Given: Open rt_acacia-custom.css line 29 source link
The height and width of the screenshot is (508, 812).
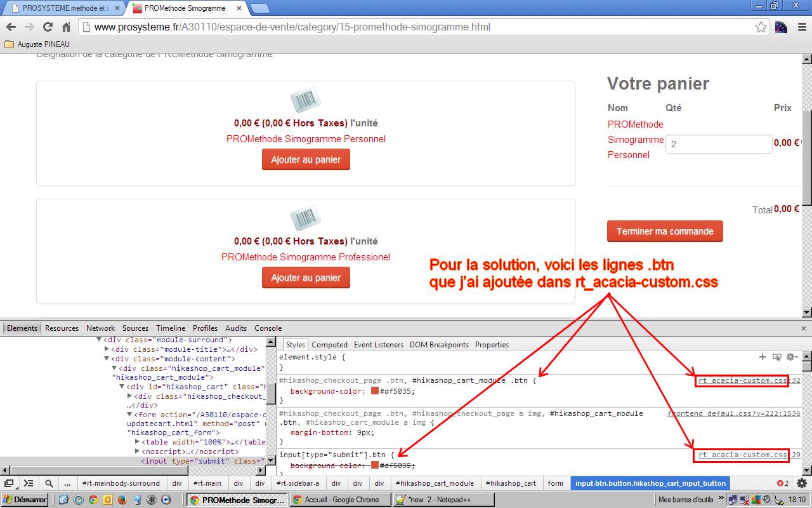Looking at the screenshot, I should tap(749, 455).
